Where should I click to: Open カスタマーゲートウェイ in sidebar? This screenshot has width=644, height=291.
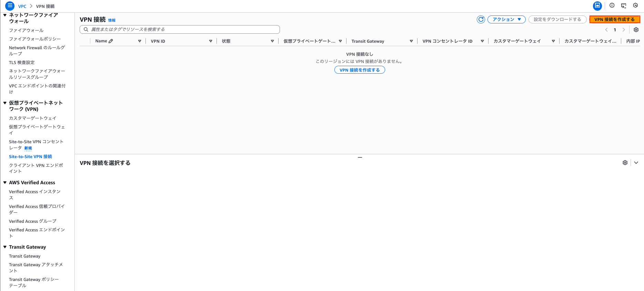pos(32,118)
